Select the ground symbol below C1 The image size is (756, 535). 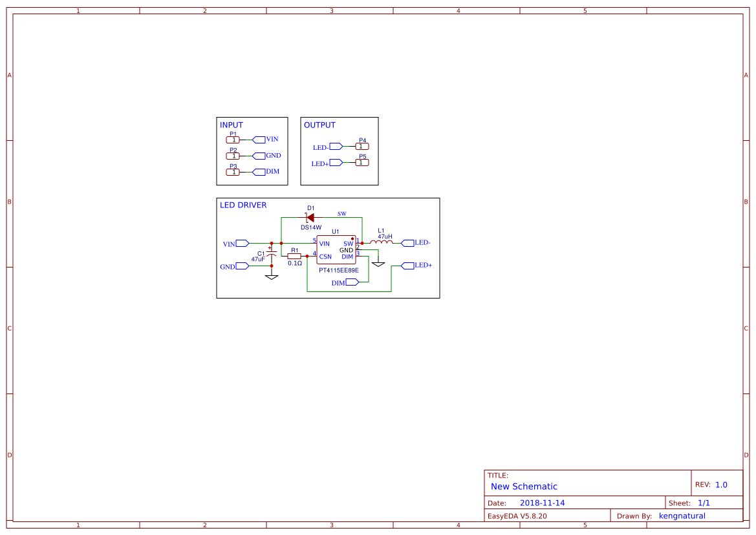pos(272,277)
